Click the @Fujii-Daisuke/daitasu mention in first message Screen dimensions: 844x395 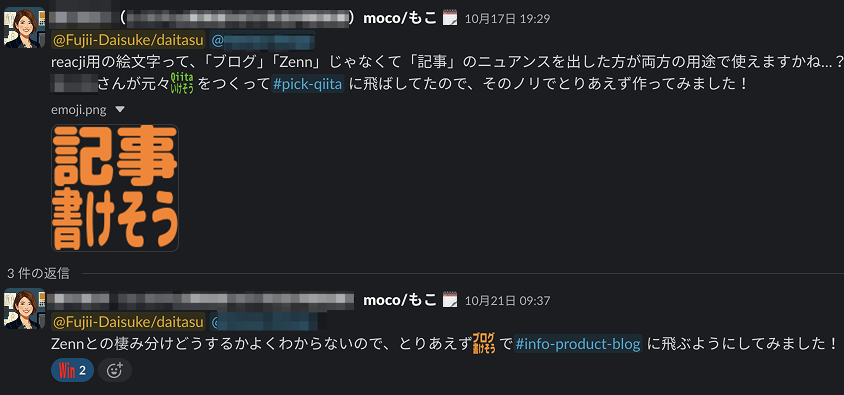(128, 40)
